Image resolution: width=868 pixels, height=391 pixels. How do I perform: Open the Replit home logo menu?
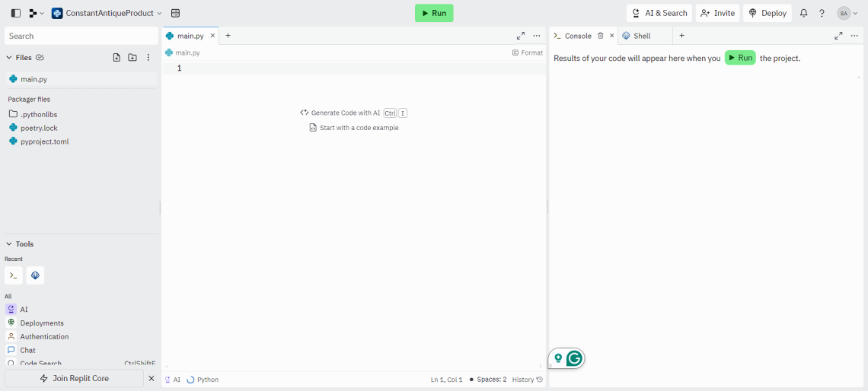pyautogui.click(x=37, y=13)
